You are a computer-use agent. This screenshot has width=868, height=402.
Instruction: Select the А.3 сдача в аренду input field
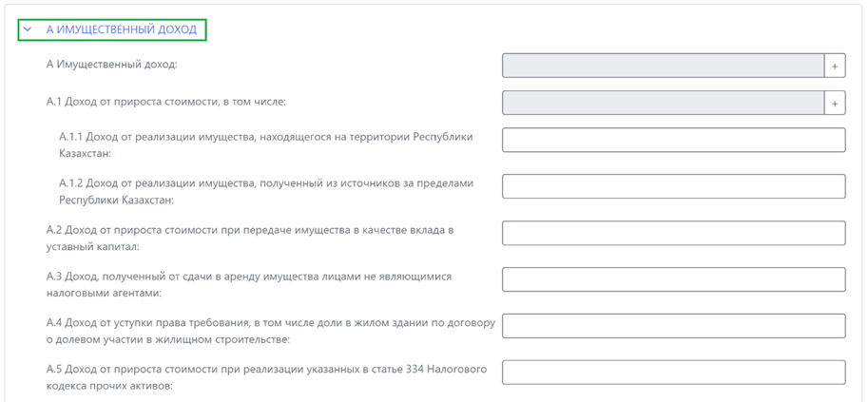673,279
